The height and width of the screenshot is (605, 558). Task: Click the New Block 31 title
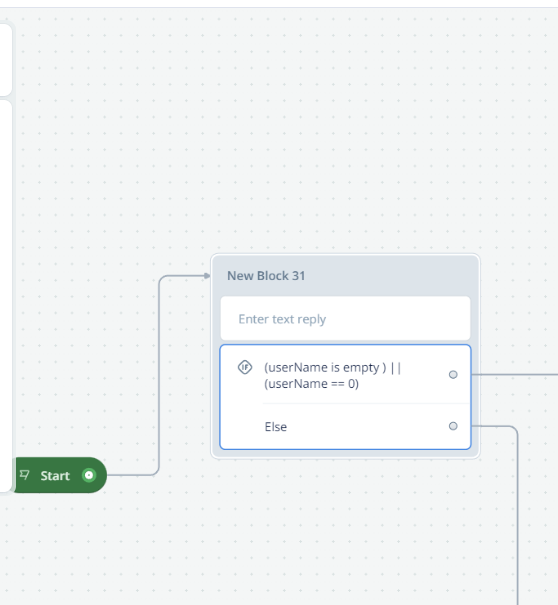pos(266,276)
